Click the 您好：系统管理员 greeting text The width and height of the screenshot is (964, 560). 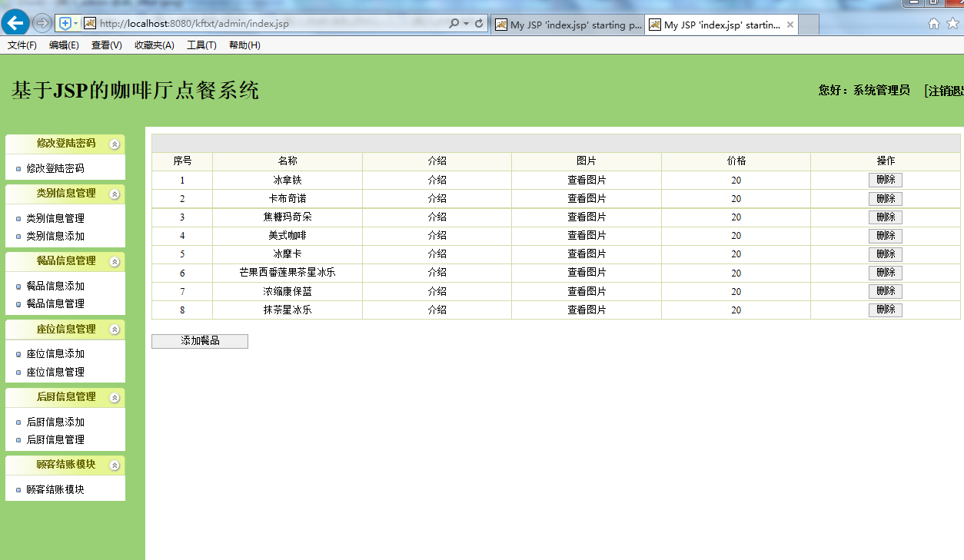864,91
